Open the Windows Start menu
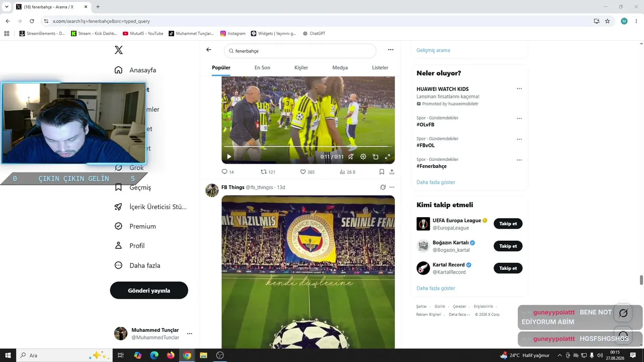 click(x=8, y=355)
